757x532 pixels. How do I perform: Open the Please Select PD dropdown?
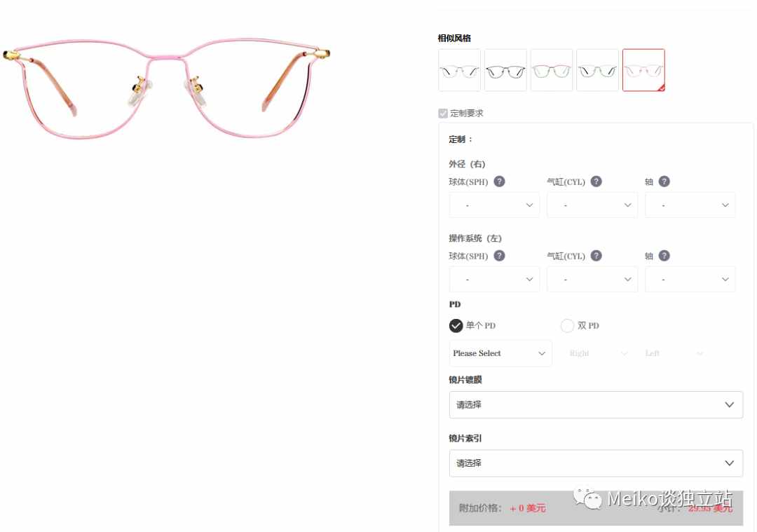pos(500,353)
